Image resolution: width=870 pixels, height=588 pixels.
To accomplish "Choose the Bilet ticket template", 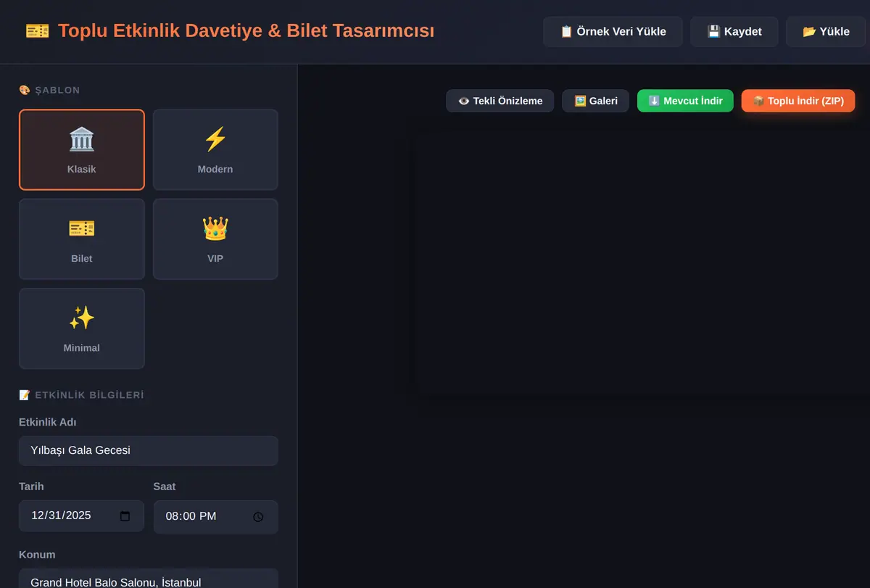I will (x=82, y=239).
